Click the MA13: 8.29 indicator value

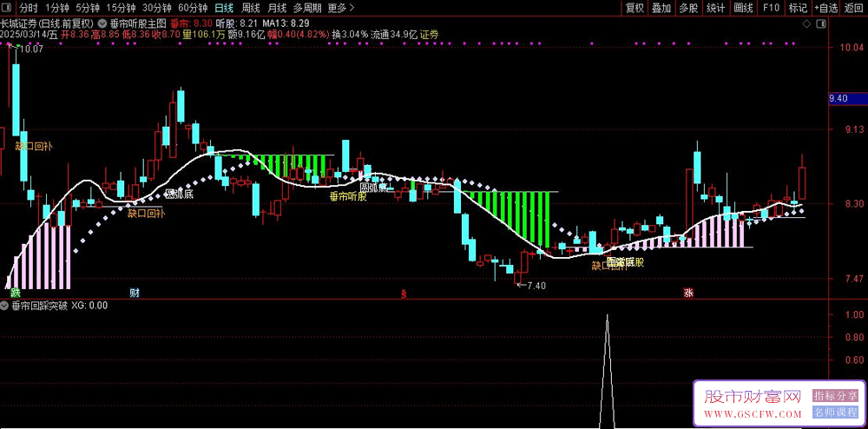click(286, 23)
